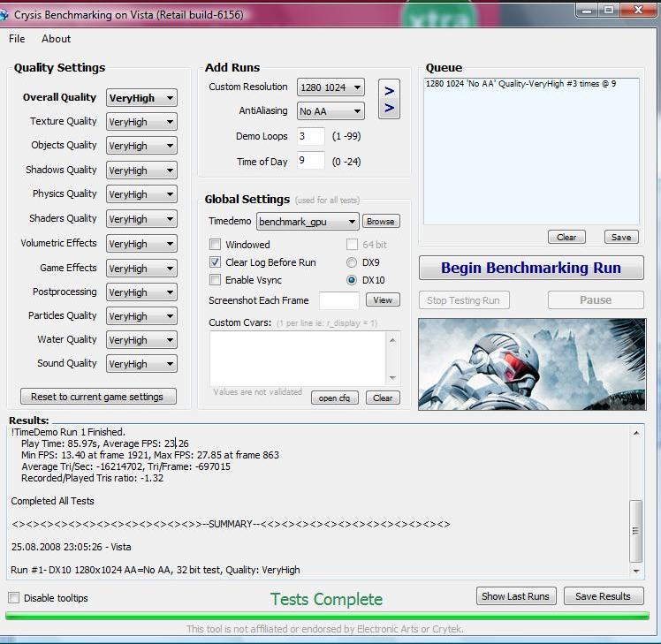Browse for a timedemo file
The height and width of the screenshot is (644, 661).
pos(381,221)
